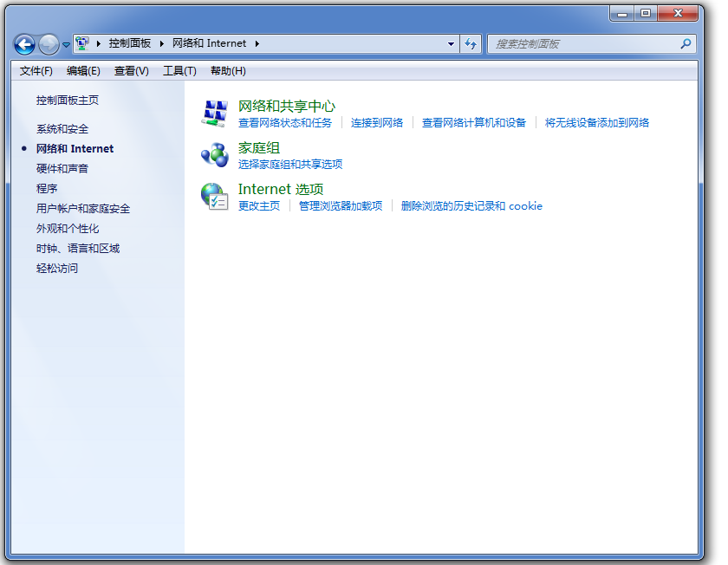Select 轻松访问 in sidebar

(x=57, y=269)
